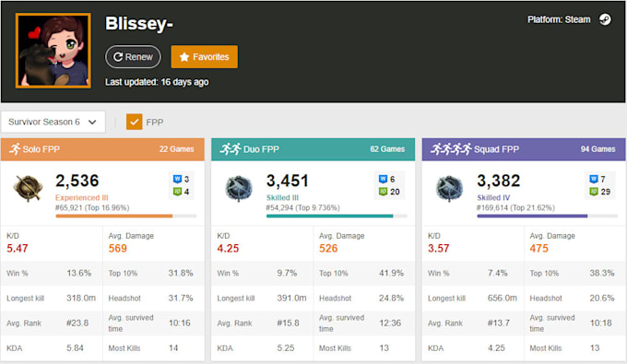
Task: Select the Squad FPP header
Action: [524, 149]
